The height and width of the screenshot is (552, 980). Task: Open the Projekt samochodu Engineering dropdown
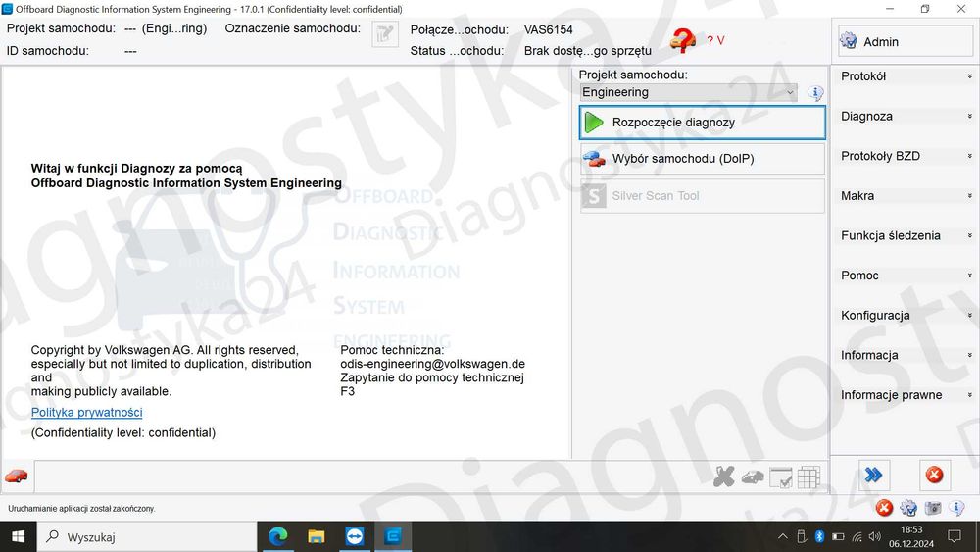pyautogui.click(x=688, y=92)
